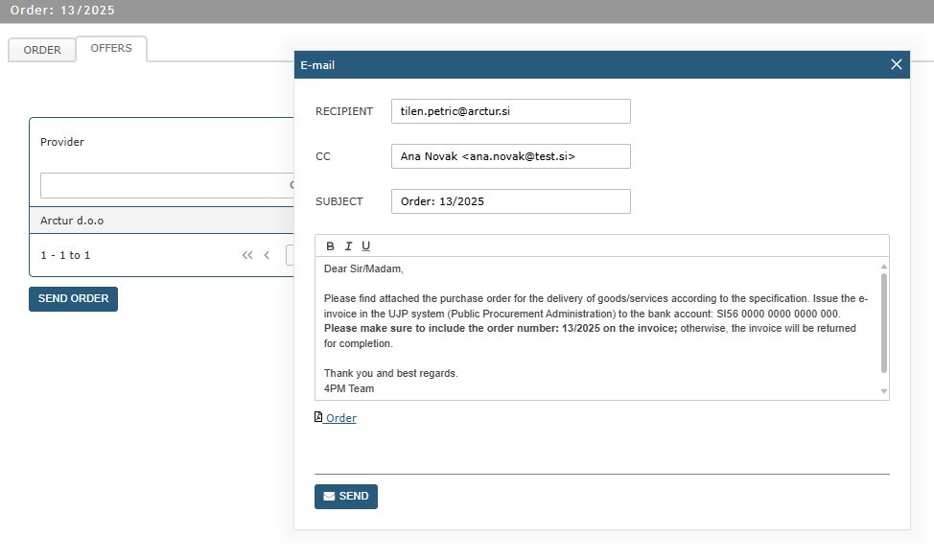Click the SEND ORDER button
The height and width of the screenshot is (560, 934).
(x=73, y=298)
